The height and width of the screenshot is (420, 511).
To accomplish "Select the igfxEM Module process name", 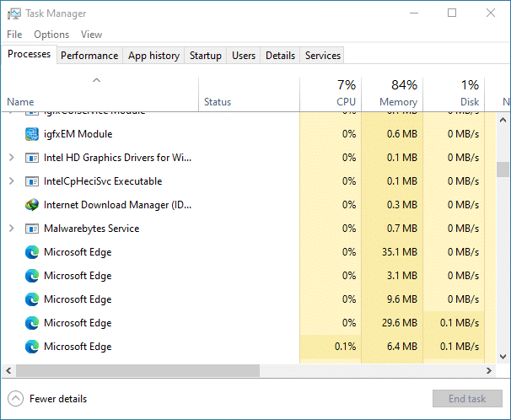I will [78, 134].
